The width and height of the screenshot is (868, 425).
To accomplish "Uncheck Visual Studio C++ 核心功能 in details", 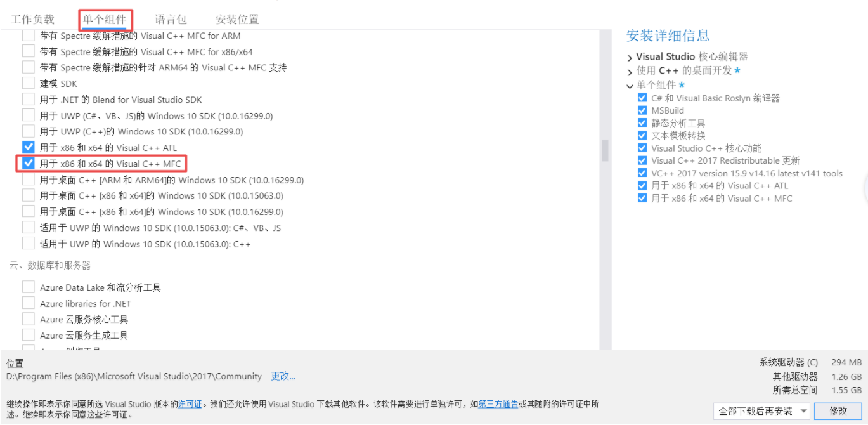I will (x=642, y=148).
